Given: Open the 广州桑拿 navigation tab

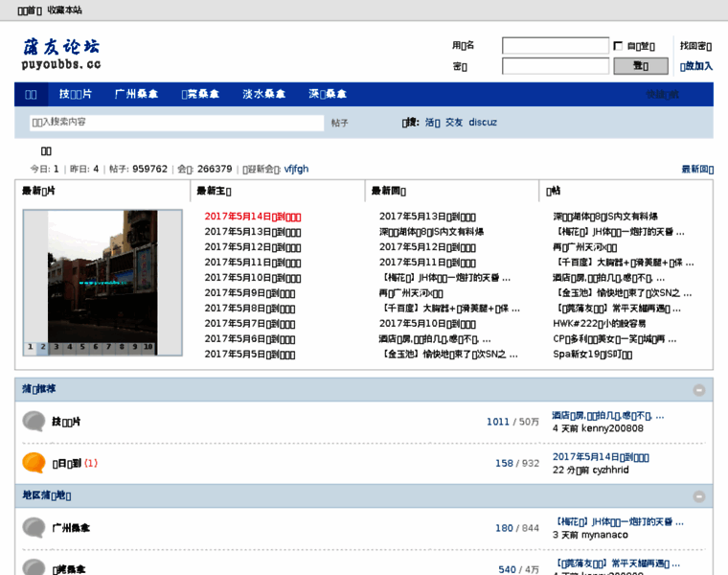Looking at the screenshot, I should pyautogui.click(x=135, y=94).
